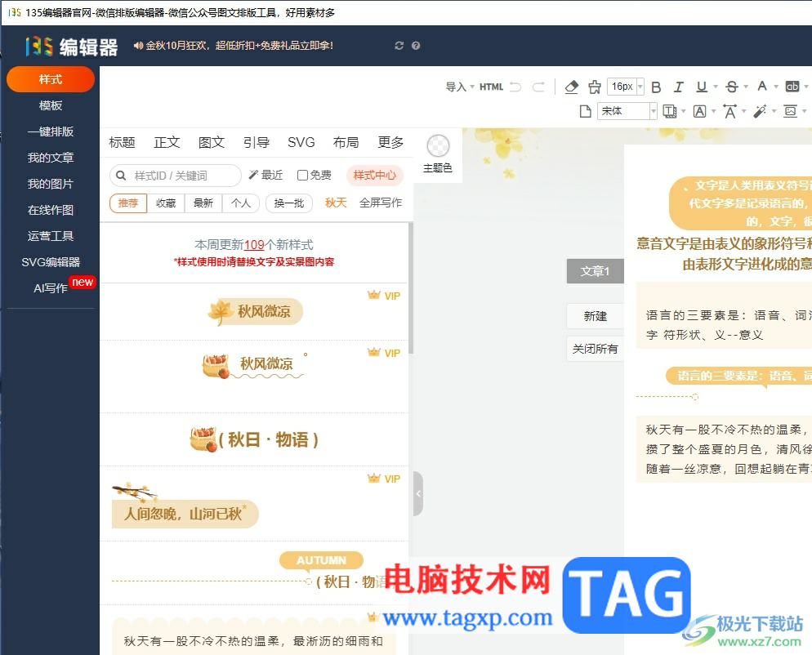Click the letter spacing A icon
This screenshot has width=812, height=655.
[730, 111]
